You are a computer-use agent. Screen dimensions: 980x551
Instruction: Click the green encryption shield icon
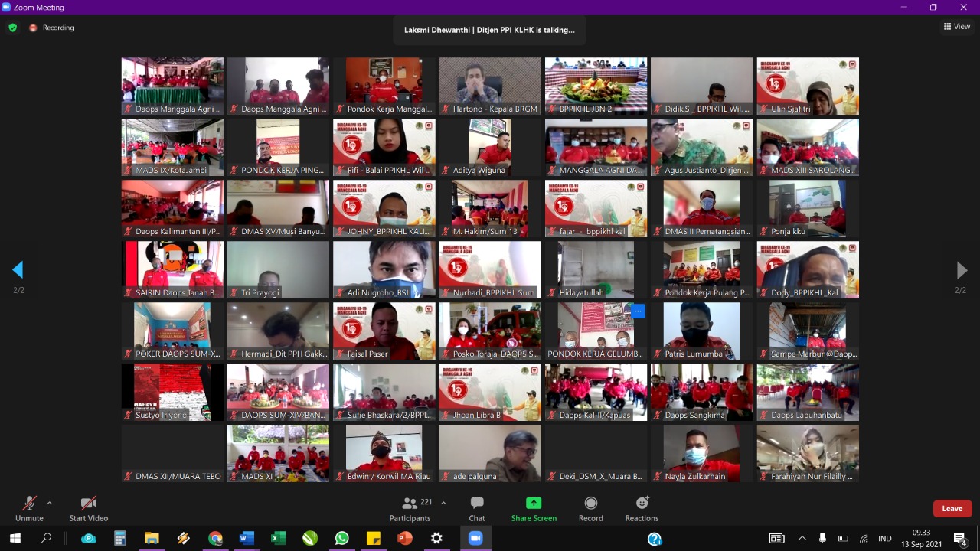pyautogui.click(x=12, y=28)
